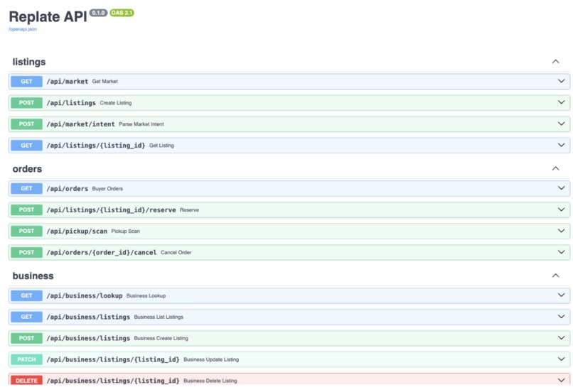Screen dimensions: 573x392
Task: Select the /api/business/lookup path
Action: (x=85, y=295)
